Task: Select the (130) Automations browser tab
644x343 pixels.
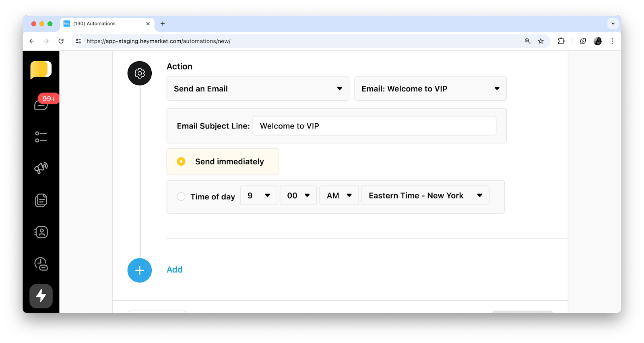Action: (x=105, y=24)
